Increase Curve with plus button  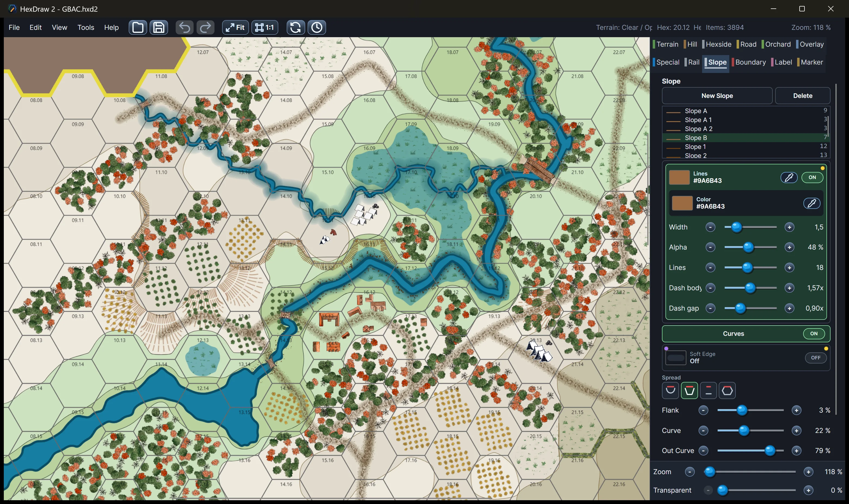[797, 431]
